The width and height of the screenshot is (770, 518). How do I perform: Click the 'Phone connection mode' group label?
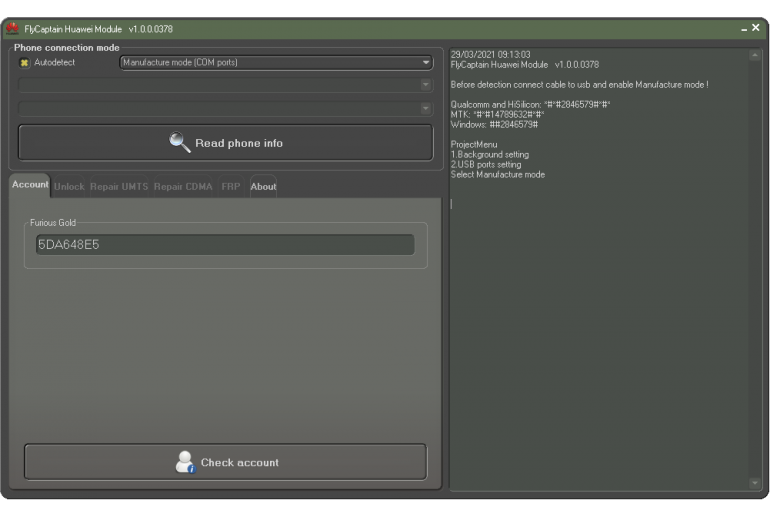[66, 48]
